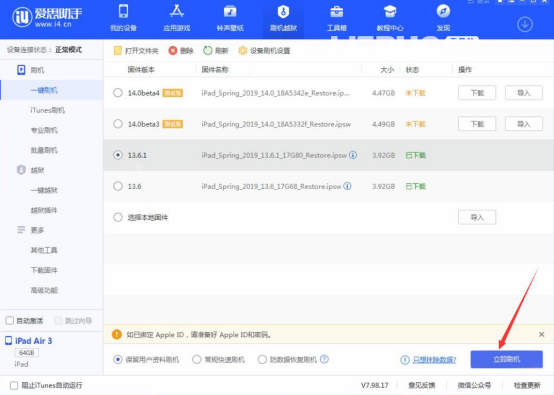Click 下载 button for 14.0beta3 firmware
Viewport: 554px width, 395px height.
(x=477, y=124)
